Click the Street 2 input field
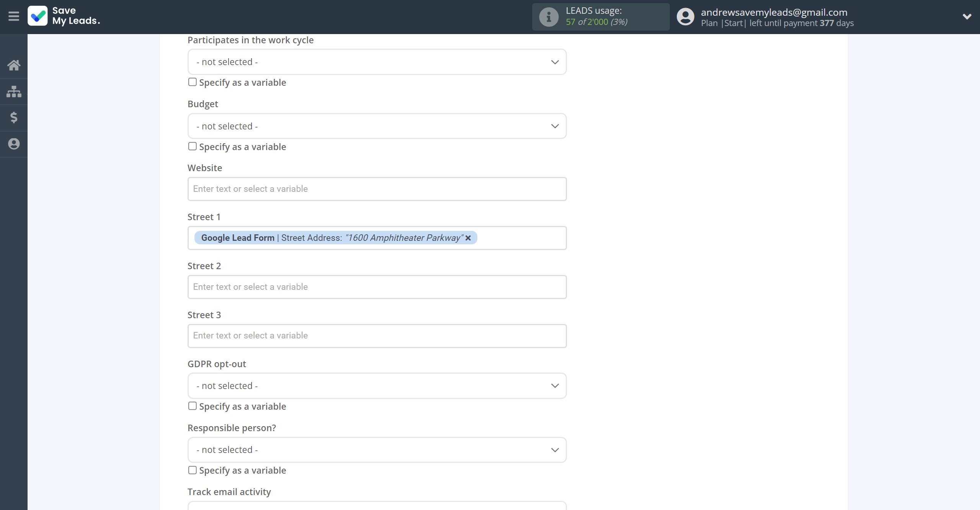 tap(377, 287)
